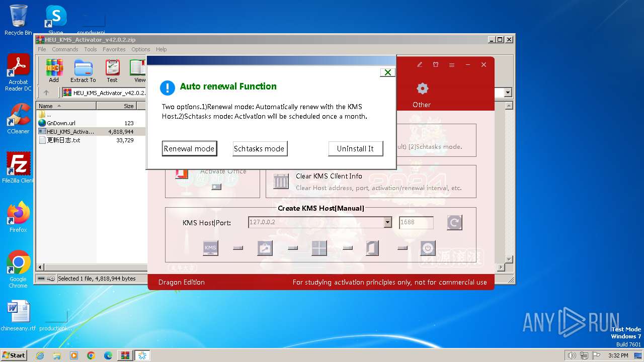The height and width of the screenshot is (362, 644).
Task: Open the CCleaner desktop icon
Action: pos(18,119)
